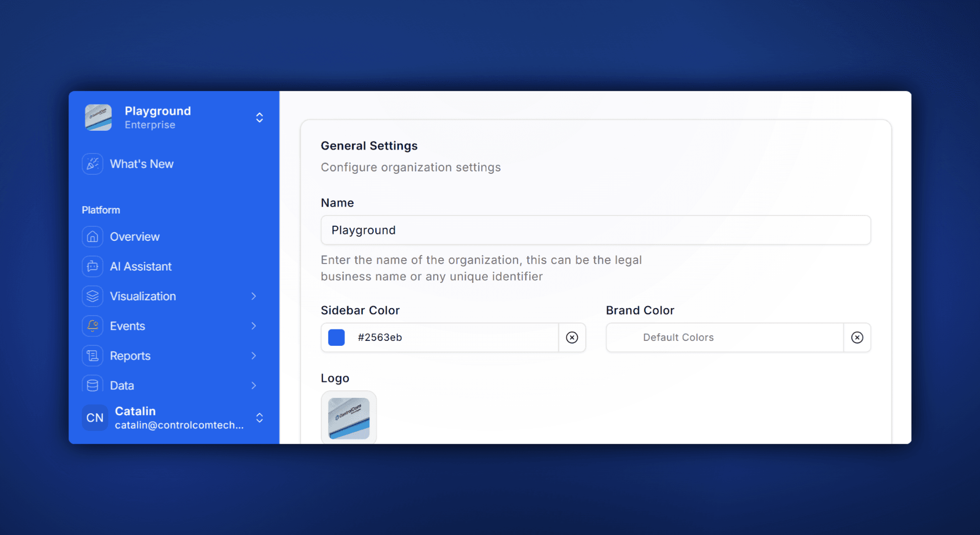This screenshot has width=980, height=535.
Task: Open Overview from the sidebar
Action: [x=92, y=236]
